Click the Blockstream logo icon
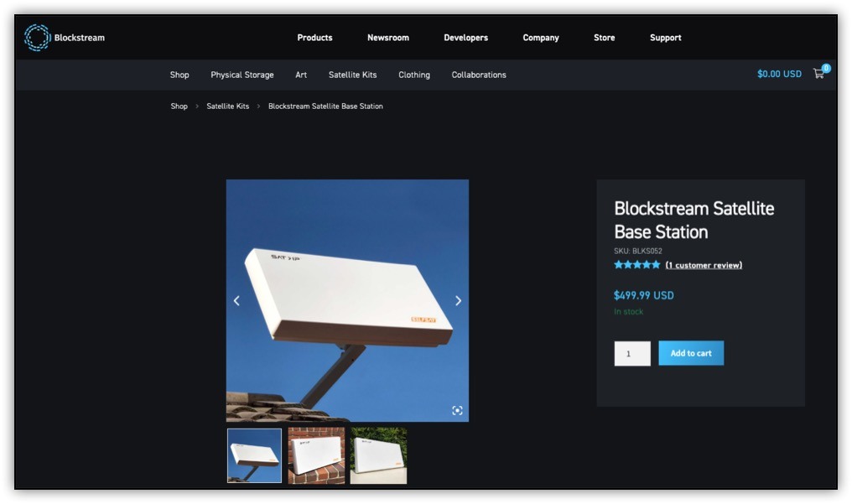Screen dimensions: 852x504 [38, 38]
